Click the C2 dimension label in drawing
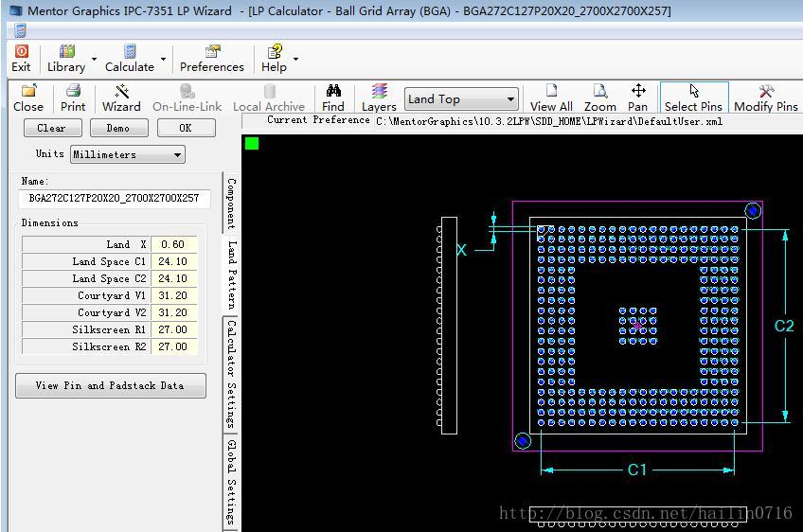The width and height of the screenshot is (803, 532). [x=783, y=326]
